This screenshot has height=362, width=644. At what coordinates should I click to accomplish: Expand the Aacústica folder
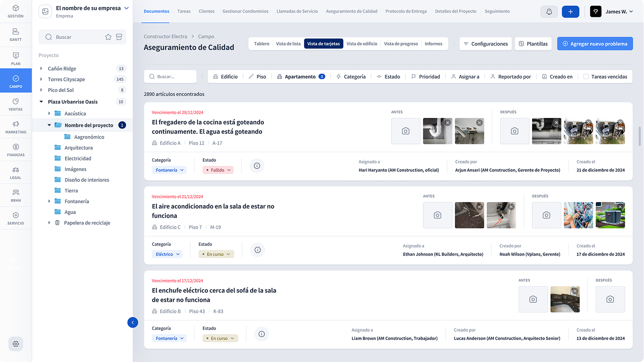[x=49, y=113]
